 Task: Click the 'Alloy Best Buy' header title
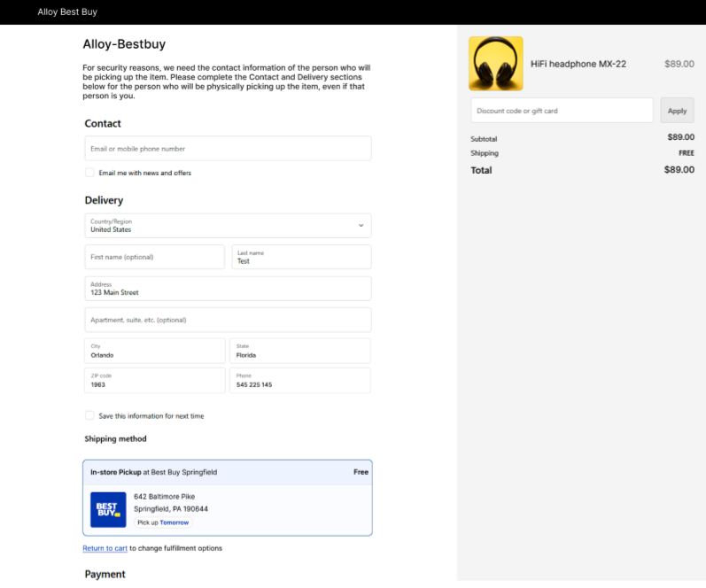click(x=67, y=12)
